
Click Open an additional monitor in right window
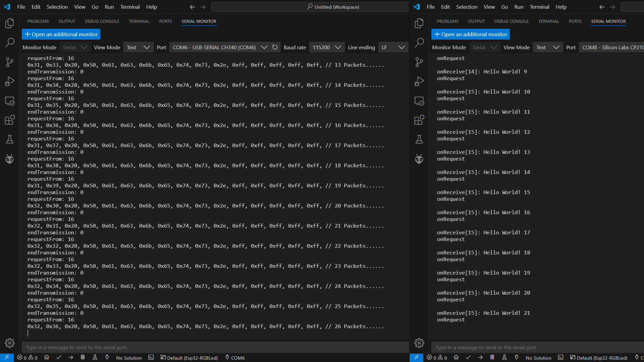click(x=471, y=34)
